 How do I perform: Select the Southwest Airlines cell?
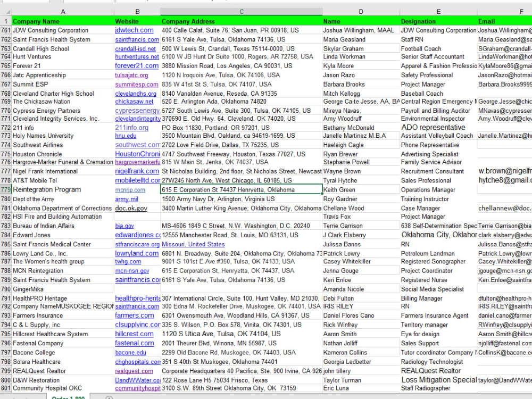(63, 145)
